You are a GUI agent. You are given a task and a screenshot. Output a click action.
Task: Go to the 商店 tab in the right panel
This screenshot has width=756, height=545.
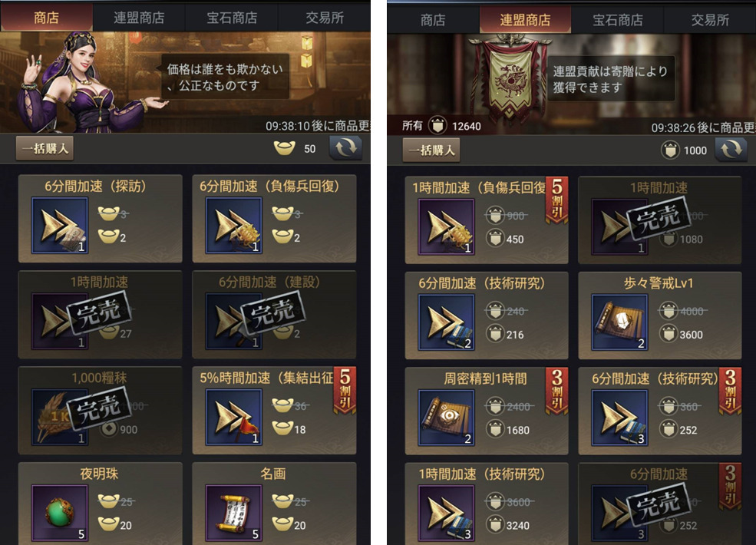tap(432, 20)
